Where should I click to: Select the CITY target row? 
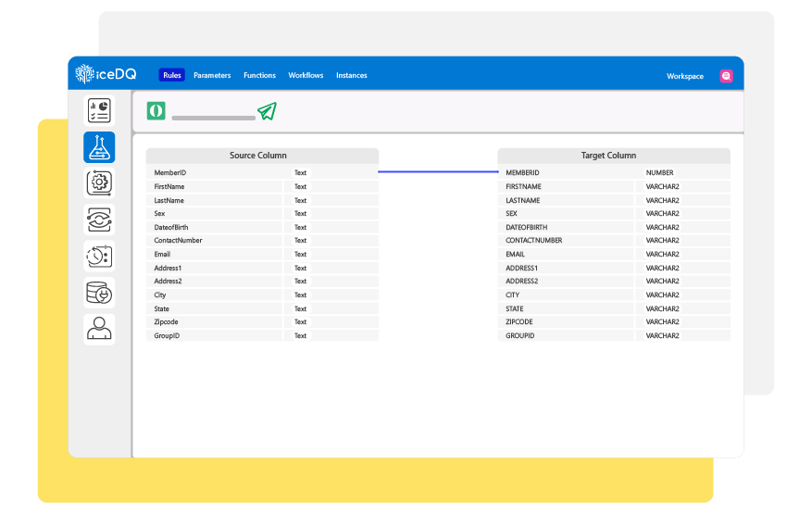pos(614,295)
